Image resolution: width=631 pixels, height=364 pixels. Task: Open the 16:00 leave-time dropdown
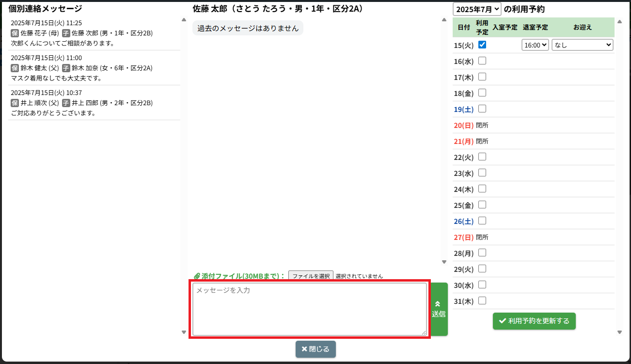coord(535,45)
